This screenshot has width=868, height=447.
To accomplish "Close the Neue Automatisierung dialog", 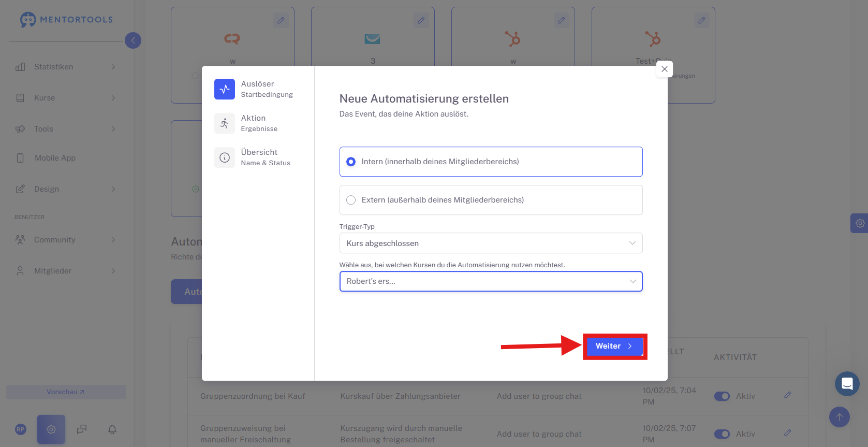I will (x=665, y=69).
